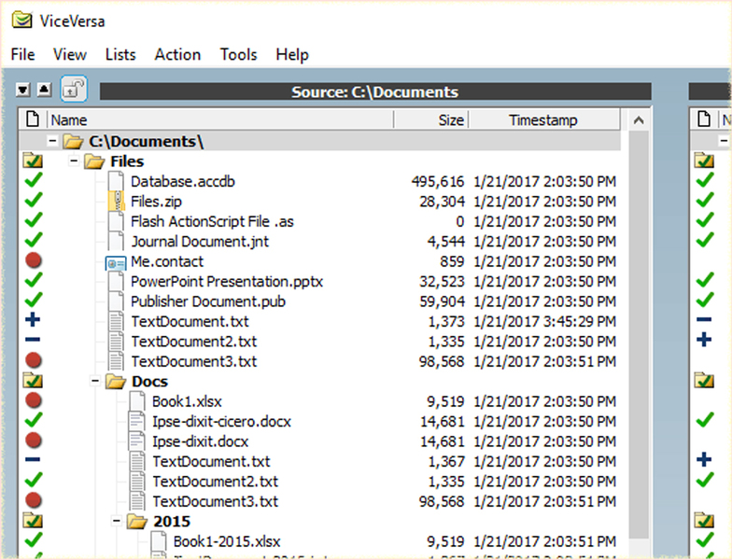Click right pane blue minus in TextDocument.txt row
Screen dimensions: 732x560
(704, 319)
